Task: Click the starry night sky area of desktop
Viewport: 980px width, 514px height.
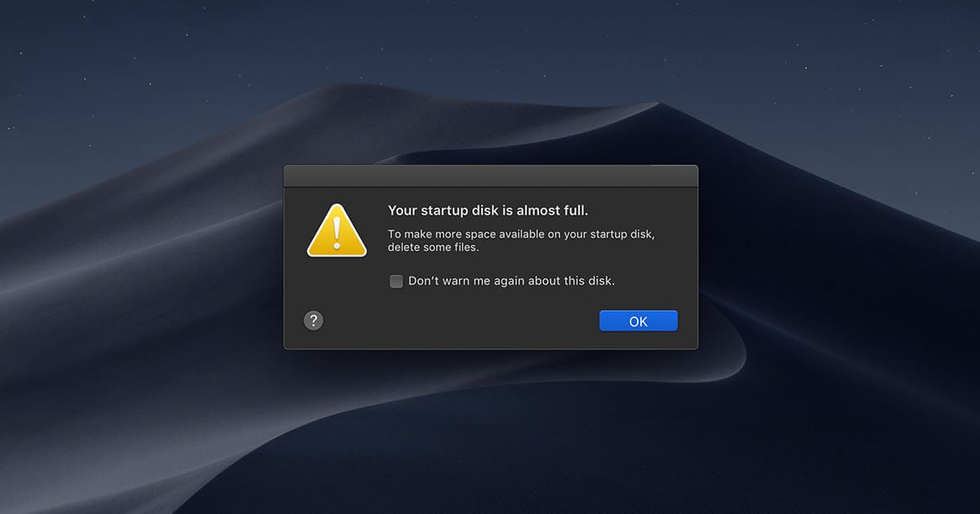Action: point(163,65)
